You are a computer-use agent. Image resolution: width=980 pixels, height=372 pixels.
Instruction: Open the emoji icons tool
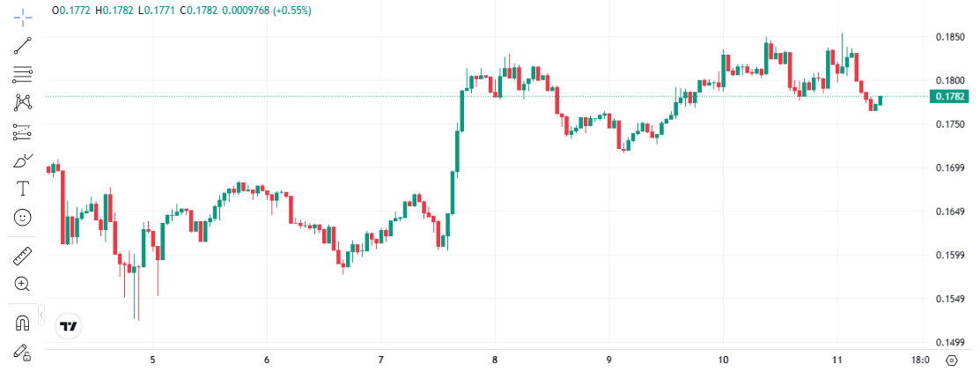(23, 217)
